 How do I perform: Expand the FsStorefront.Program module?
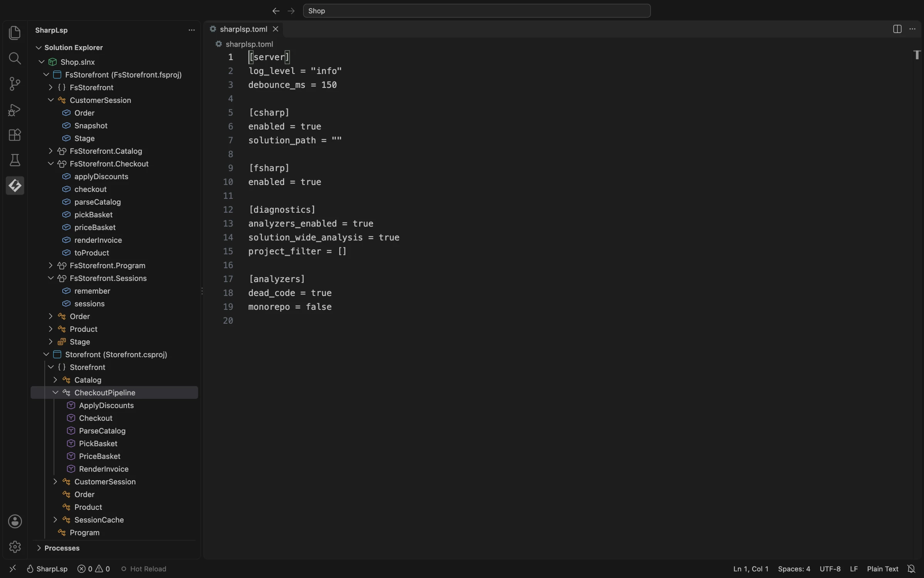50,265
